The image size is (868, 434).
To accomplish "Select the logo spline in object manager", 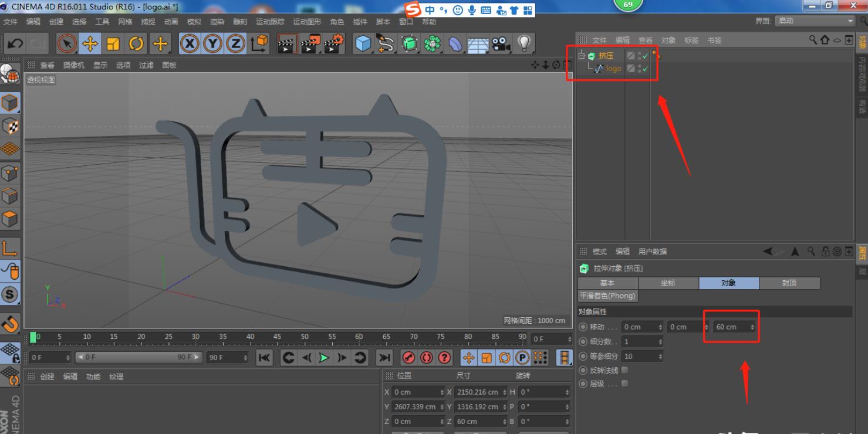I will [613, 69].
